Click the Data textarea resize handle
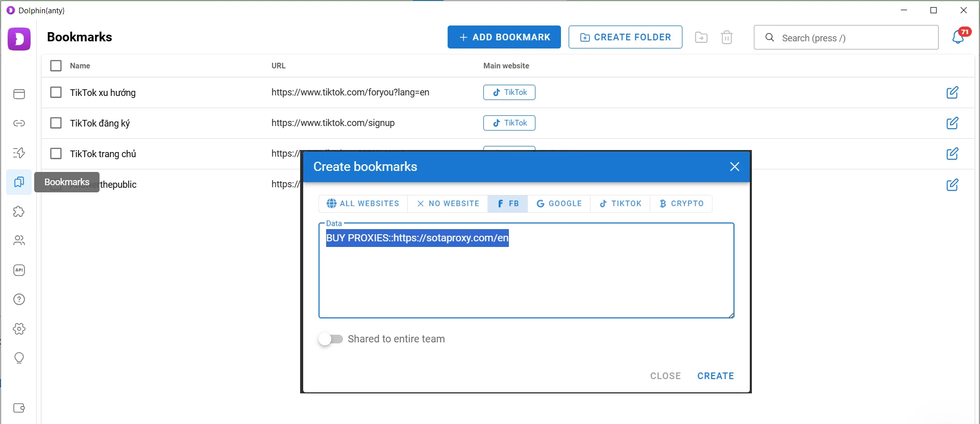 [731, 315]
